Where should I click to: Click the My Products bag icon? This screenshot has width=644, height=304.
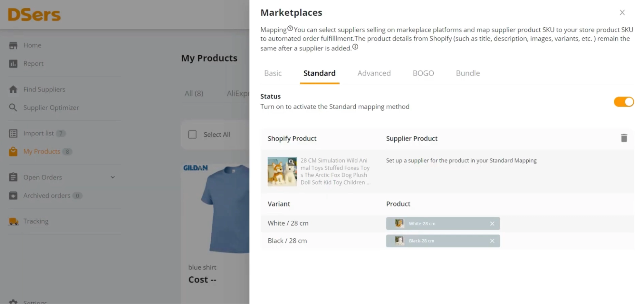point(13,152)
